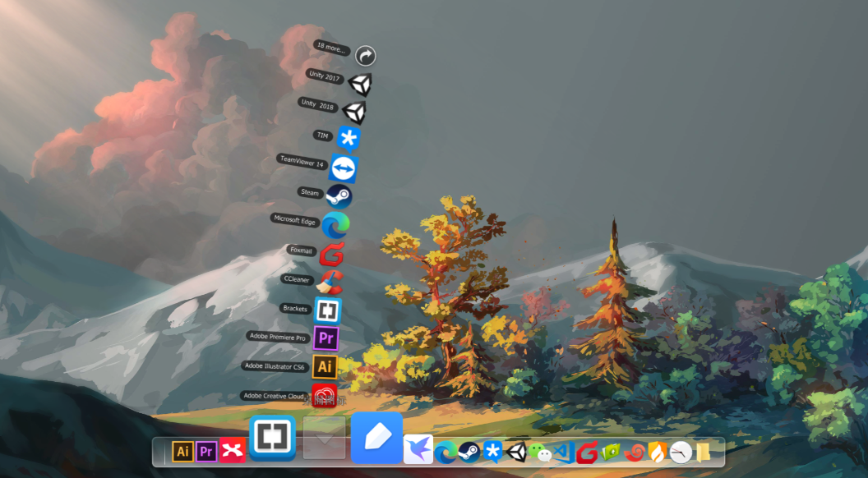Click the Illustrator icon in the dock
868x478 pixels.
(182, 452)
